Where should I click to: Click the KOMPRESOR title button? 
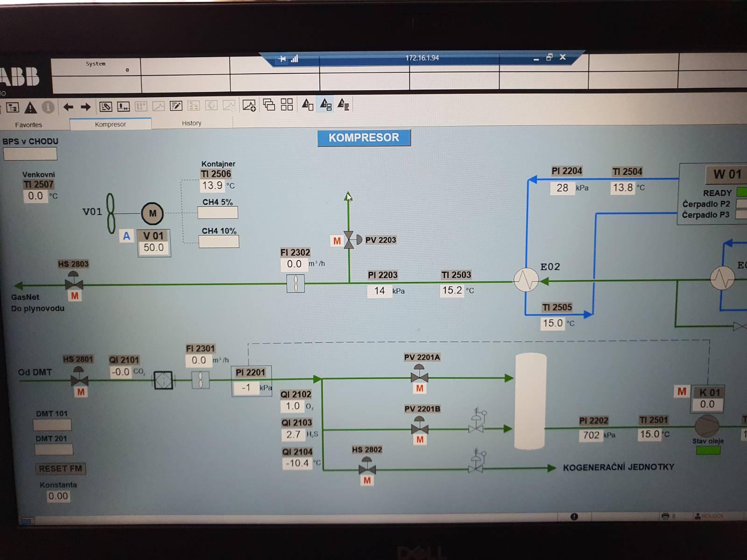[364, 138]
